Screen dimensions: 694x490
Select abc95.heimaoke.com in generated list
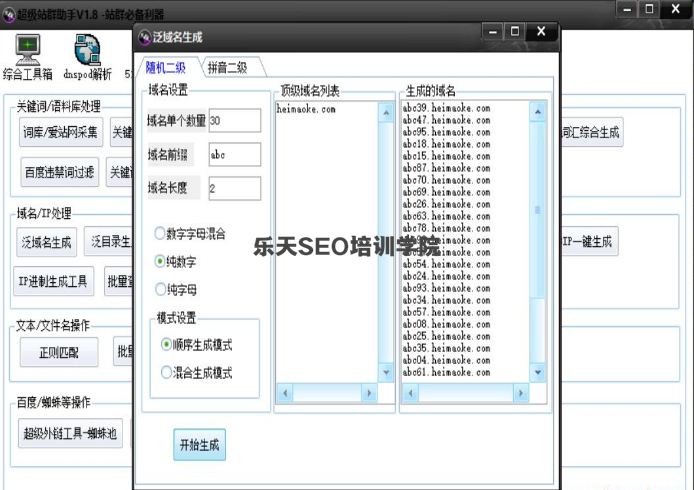click(x=447, y=132)
